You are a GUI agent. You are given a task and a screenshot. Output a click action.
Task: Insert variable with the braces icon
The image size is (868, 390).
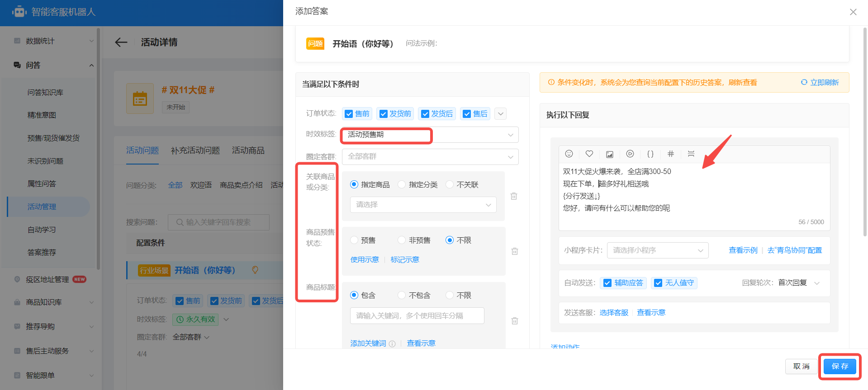tap(650, 154)
